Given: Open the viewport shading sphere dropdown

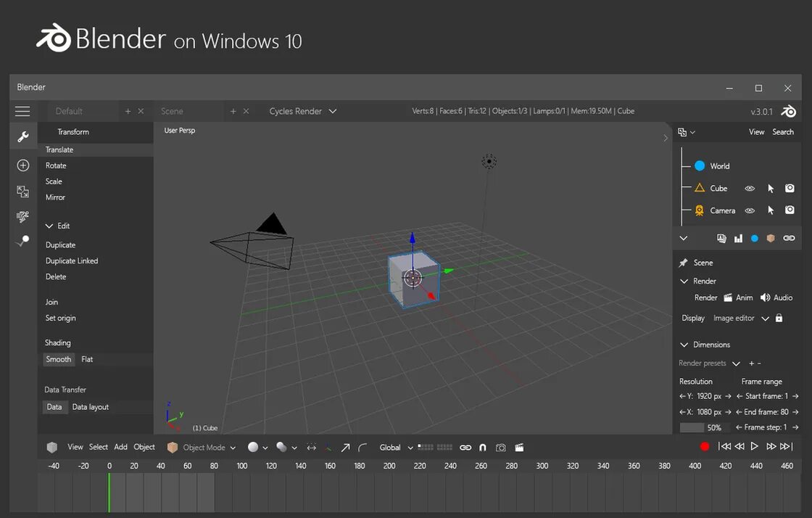Looking at the screenshot, I should coord(257,448).
